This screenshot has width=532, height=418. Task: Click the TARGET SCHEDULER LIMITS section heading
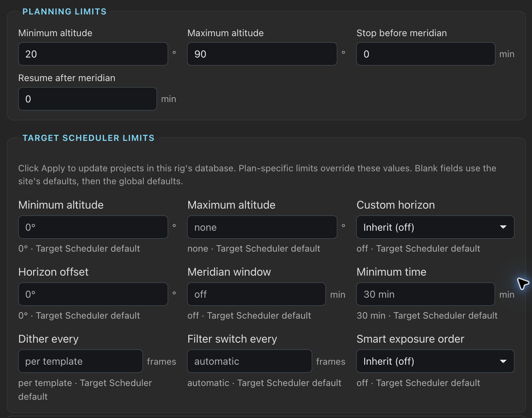(88, 138)
